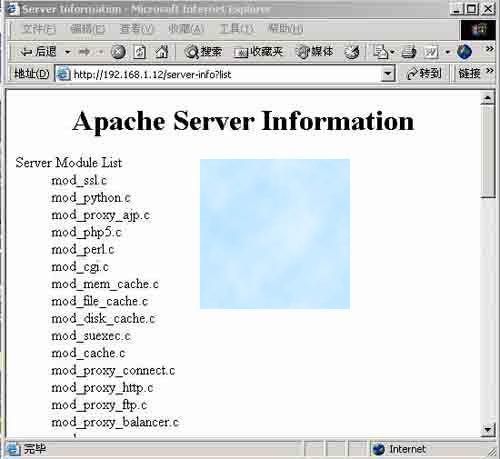The width and height of the screenshot is (500, 459).
Task: Click the 'mod_disk_cache.c' entry
Action: click(103, 319)
